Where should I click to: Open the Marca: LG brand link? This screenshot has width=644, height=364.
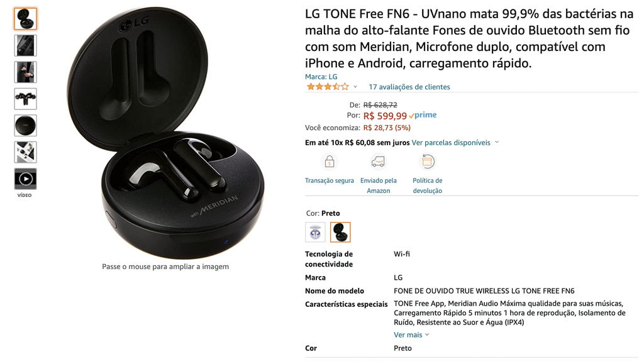321,77
